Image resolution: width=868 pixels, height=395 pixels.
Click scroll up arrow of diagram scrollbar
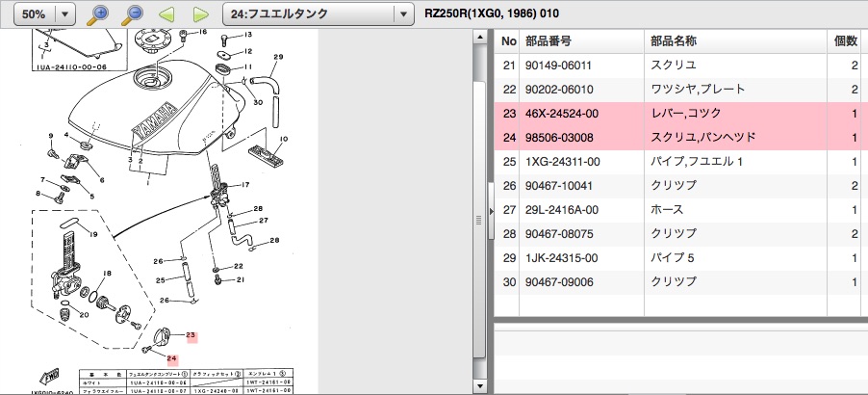pos(479,37)
